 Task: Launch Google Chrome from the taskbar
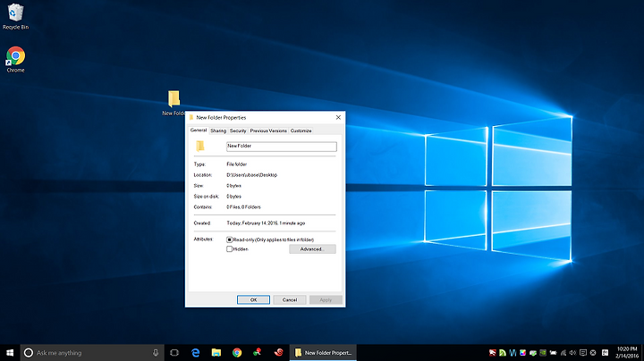point(237,353)
